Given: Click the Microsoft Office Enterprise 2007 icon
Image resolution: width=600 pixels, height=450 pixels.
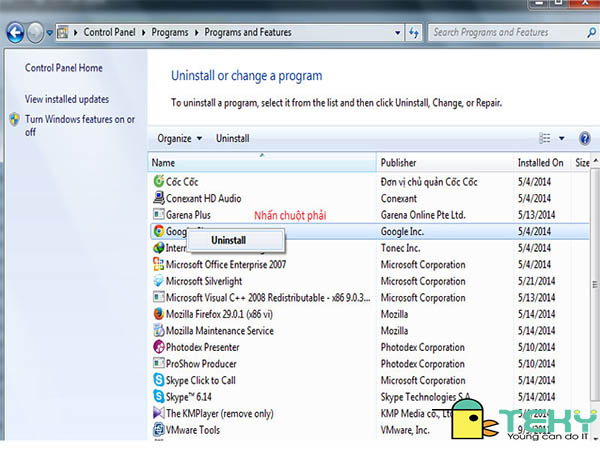Looking at the screenshot, I should point(158,264).
